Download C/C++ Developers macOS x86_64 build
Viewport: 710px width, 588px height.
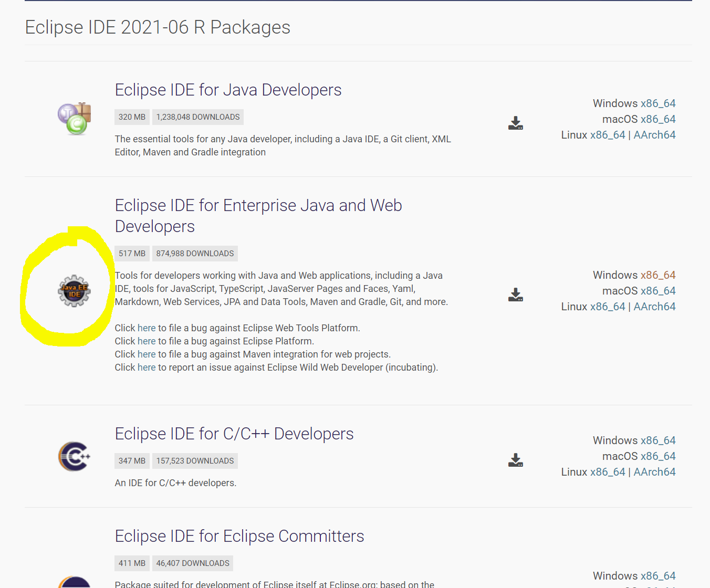(658, 456)
